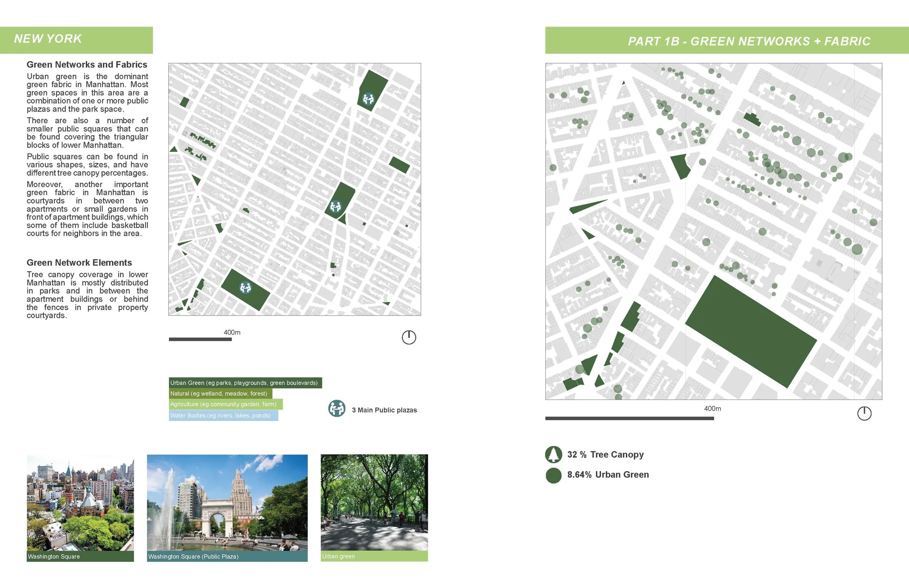Click the NEW YORK header banner
The height and width of the screenshot is (588, 909).
pos(76,40)
